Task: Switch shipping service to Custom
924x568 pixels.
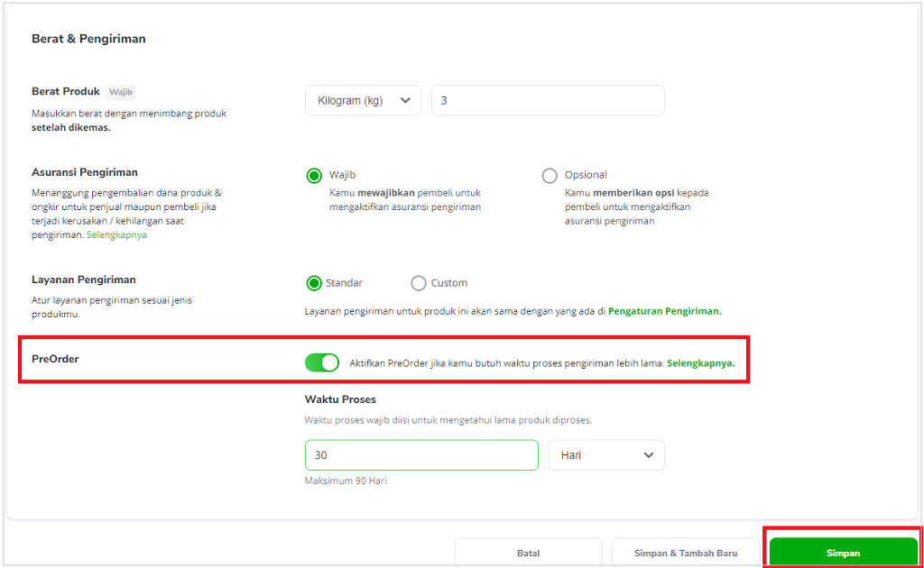Action: 419,283
